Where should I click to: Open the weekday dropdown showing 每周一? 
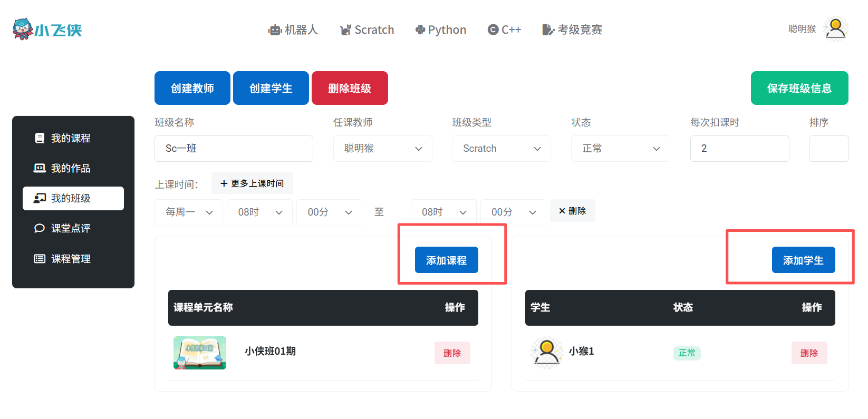click(x=189, y=212)
